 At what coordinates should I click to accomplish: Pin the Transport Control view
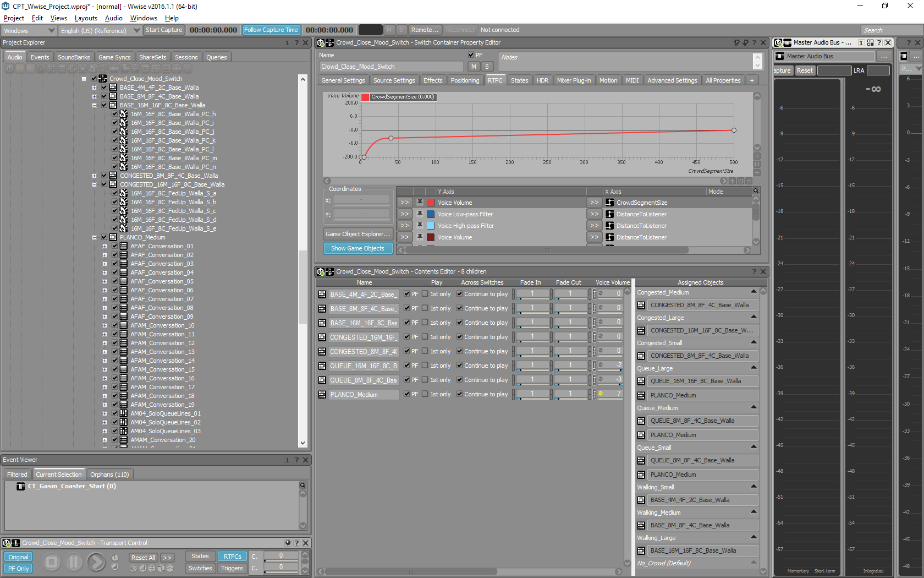click(x=288, y=543)
